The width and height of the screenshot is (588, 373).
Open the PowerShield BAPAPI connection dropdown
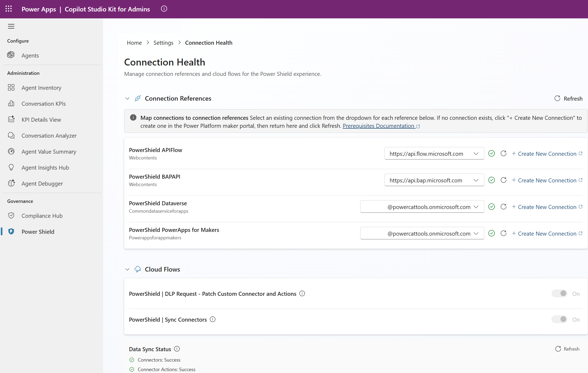coord(434,180)
